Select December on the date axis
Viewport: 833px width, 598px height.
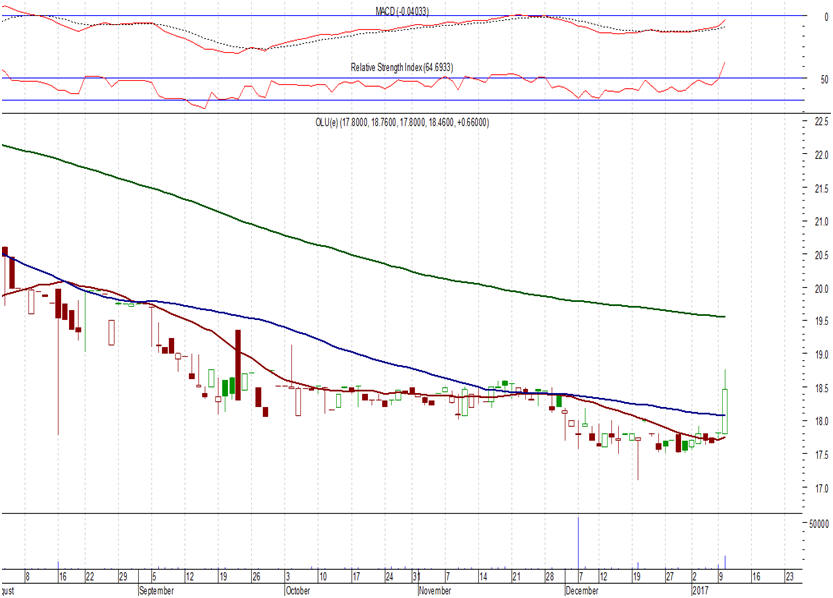pos(581,591)
